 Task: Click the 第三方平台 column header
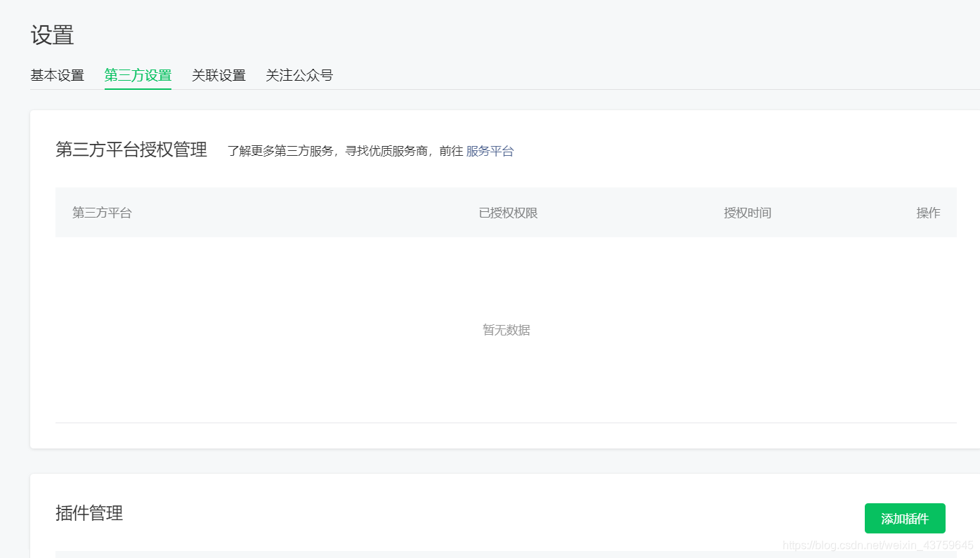coord(101,213)
